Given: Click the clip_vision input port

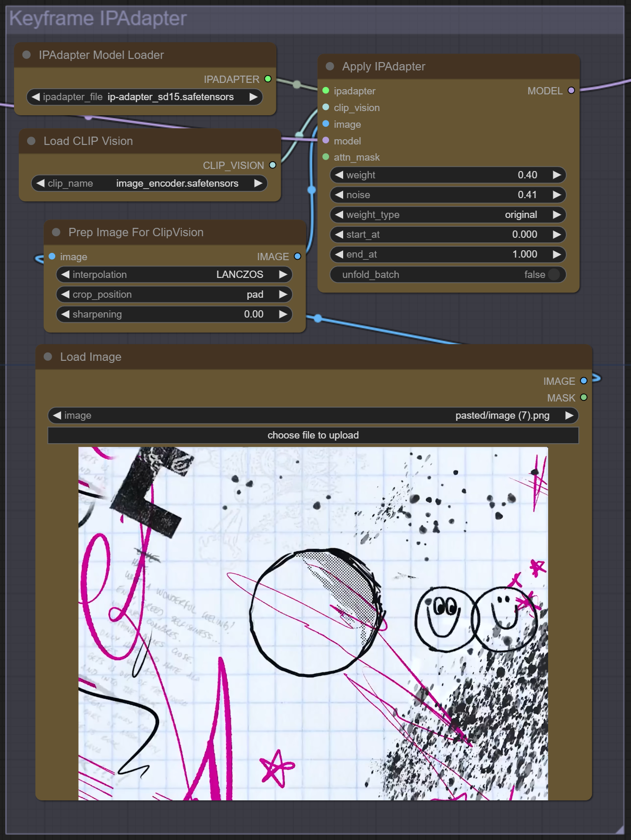Looking at the screenshot, I should [x=326, y=107].
